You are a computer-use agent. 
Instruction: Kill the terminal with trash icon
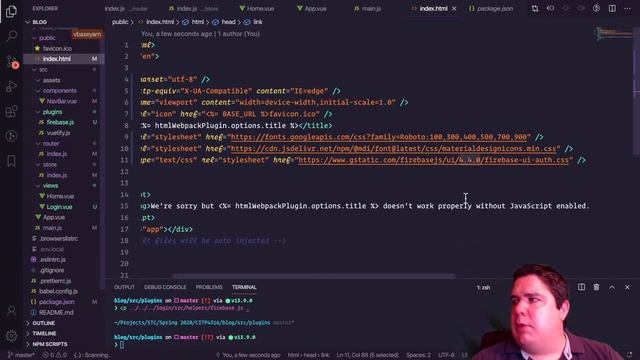tap(596, 287)
